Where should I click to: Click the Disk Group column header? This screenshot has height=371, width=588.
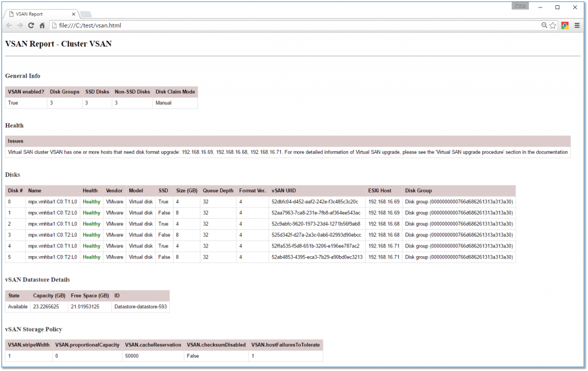point(459,191)
